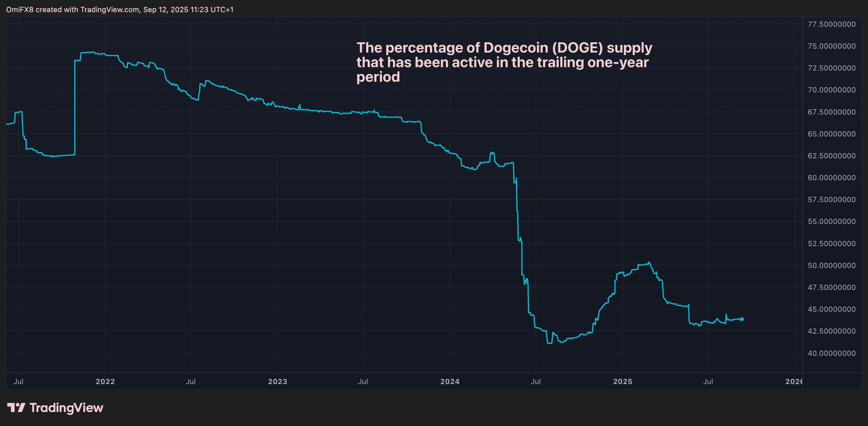Click the 2024 label on time axis

(450, 382)
